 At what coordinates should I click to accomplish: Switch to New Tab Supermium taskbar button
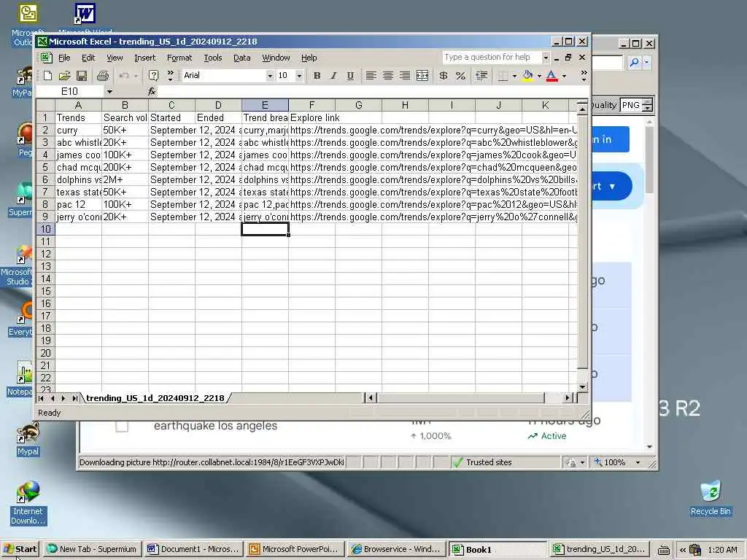click(x=91, y=549)
